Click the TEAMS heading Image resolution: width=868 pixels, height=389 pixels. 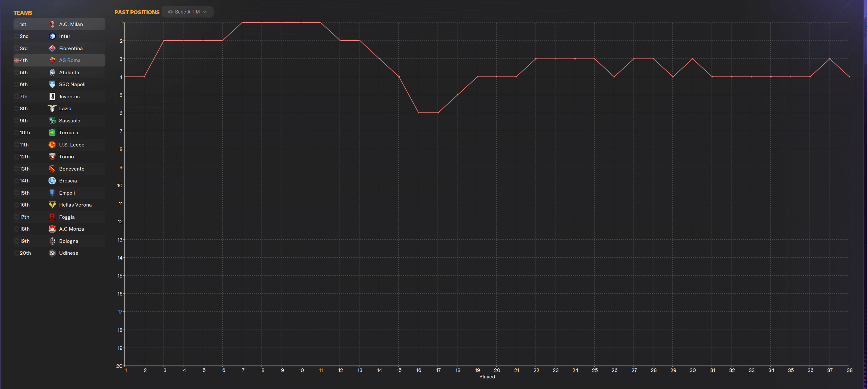click(x=23, y=13)
